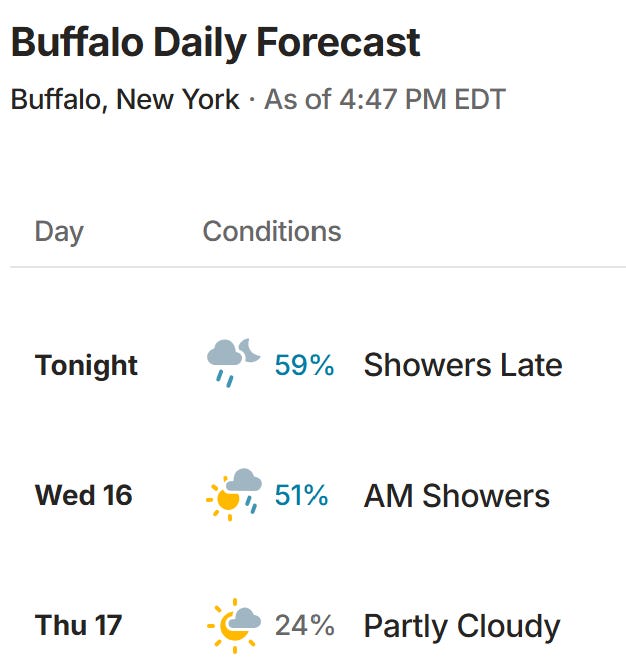The image size is (626, 666).
Task: Select the Wed 16 day label
Action: (83, 495)
